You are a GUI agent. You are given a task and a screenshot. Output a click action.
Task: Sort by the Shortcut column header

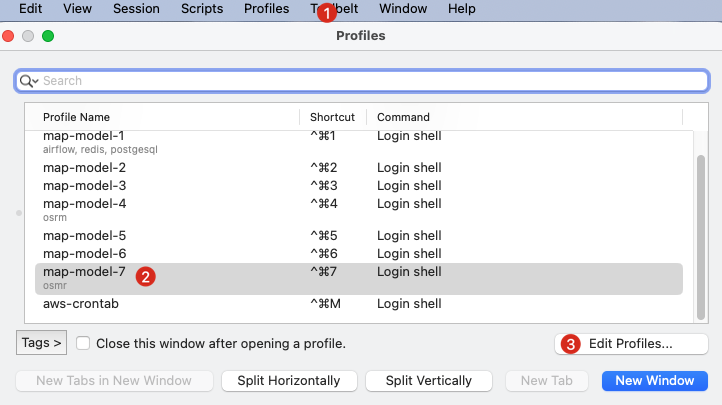tap(332, 117)
